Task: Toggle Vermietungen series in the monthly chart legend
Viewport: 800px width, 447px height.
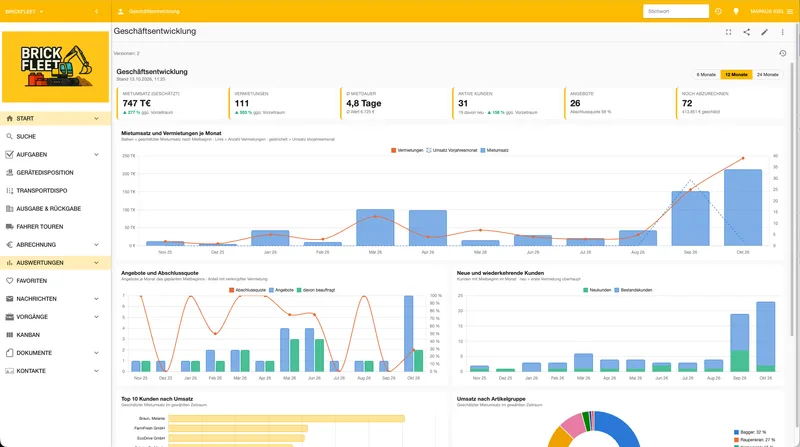Action: pyautogui.click(x=407, y=151)
